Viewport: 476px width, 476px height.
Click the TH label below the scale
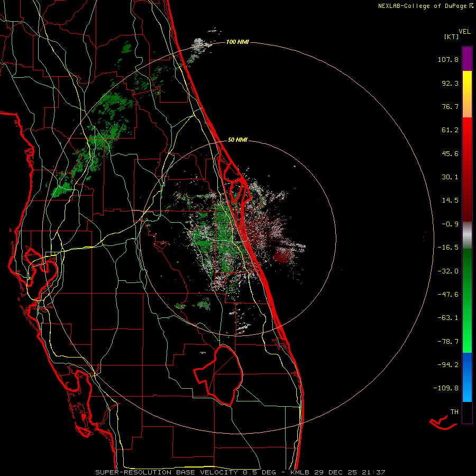[x=454, y=412]
